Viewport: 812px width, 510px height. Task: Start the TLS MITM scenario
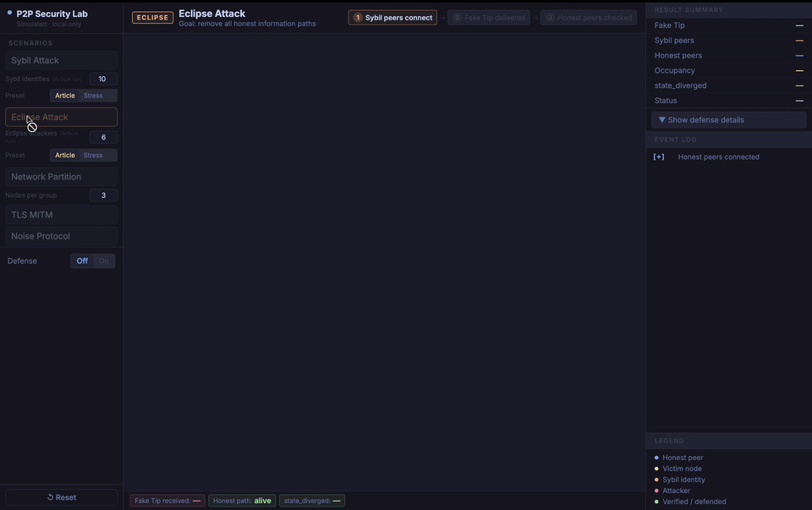(x=61, y=215)
